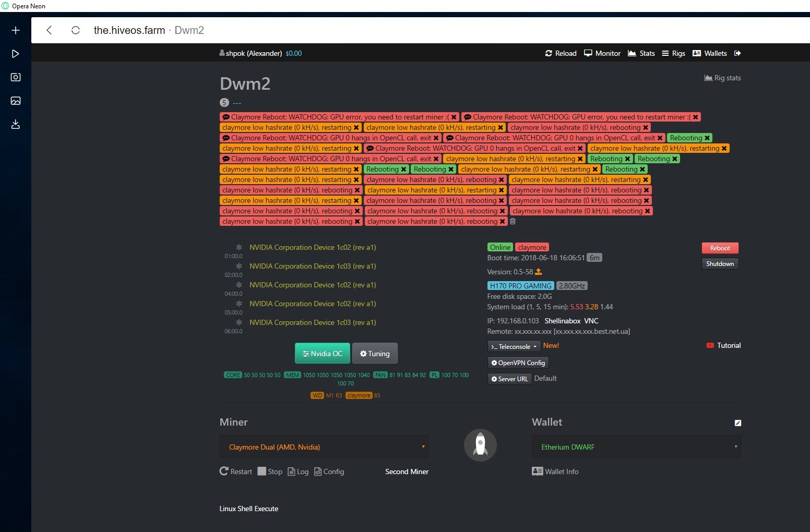Open Wallets in the top navigation
This screenshot has width=810, height=532.
(x=709, y=53)
